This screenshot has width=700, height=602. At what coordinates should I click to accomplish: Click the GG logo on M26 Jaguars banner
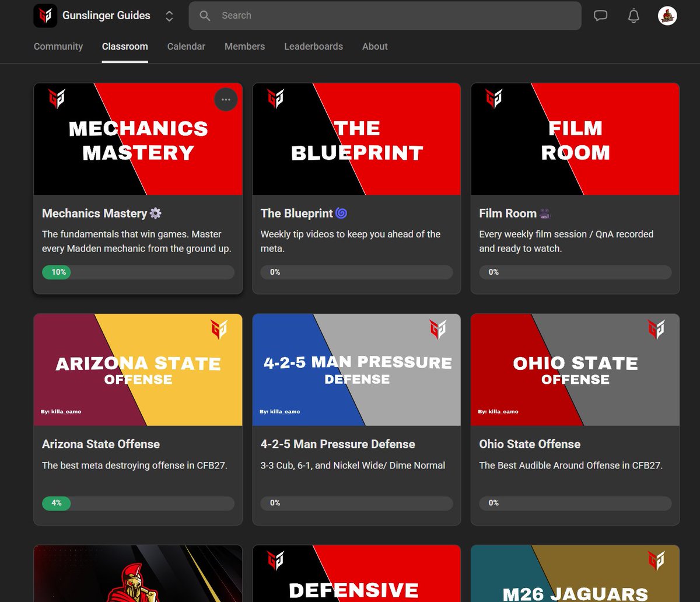tap(656, 561)
